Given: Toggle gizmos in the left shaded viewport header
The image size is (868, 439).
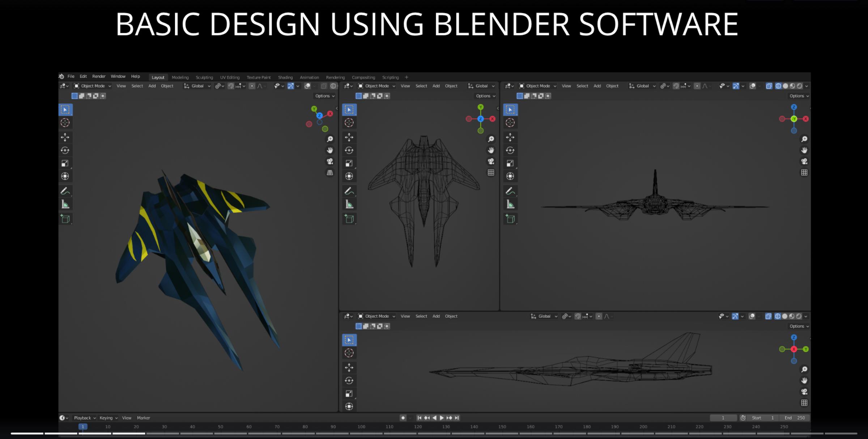Looking at the screenshot, I should (291, 86).
